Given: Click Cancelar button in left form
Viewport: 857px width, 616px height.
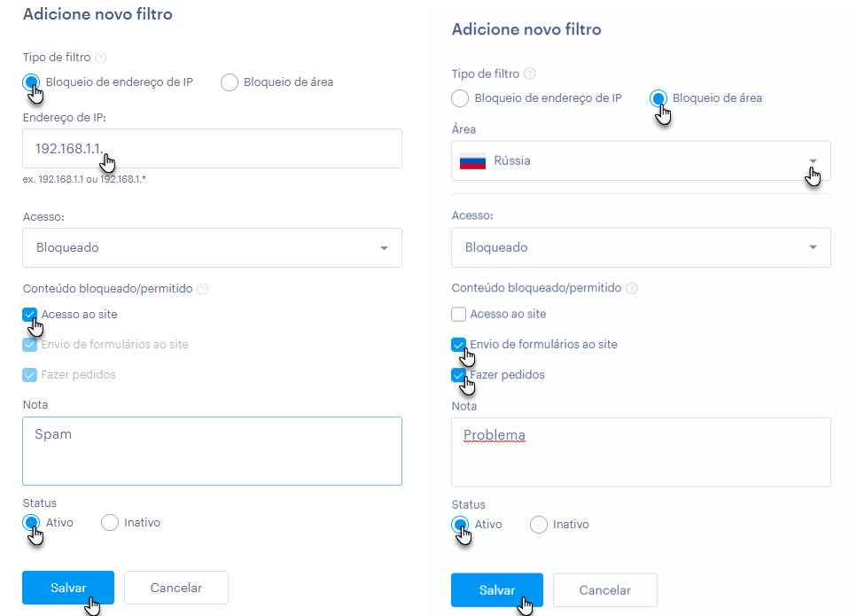Looking at the screenshot, I should [x=176, y=589].
